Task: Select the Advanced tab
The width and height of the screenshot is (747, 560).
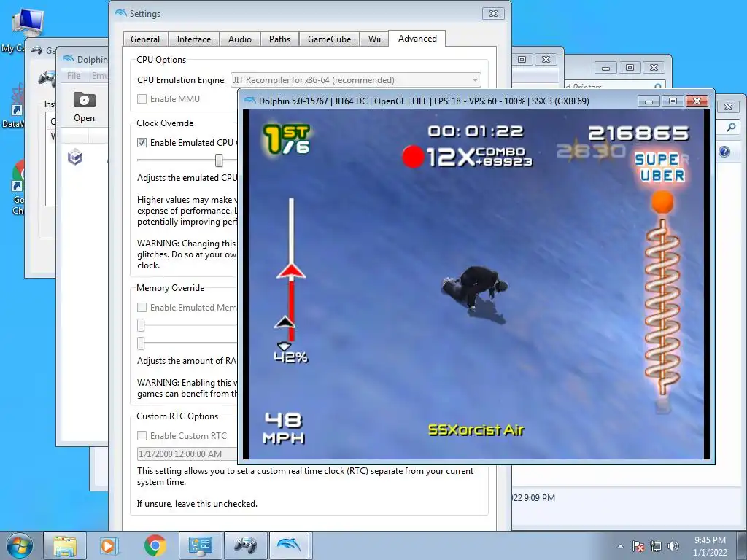Action: click(x=417, y=39)
